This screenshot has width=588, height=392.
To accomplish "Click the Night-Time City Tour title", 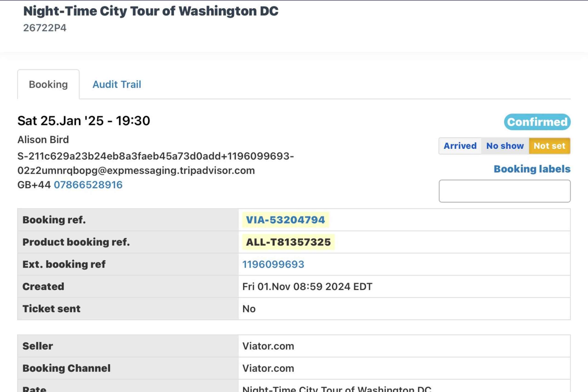I will point(151,11).
